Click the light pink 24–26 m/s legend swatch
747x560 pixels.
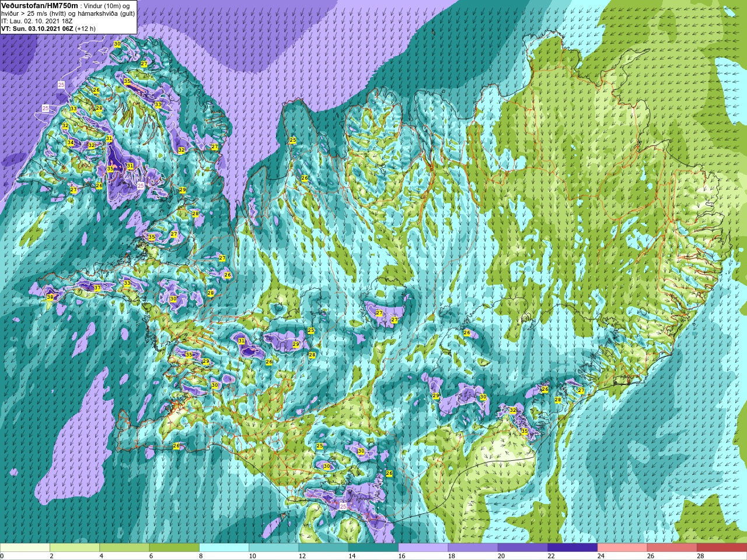point(622,548)
